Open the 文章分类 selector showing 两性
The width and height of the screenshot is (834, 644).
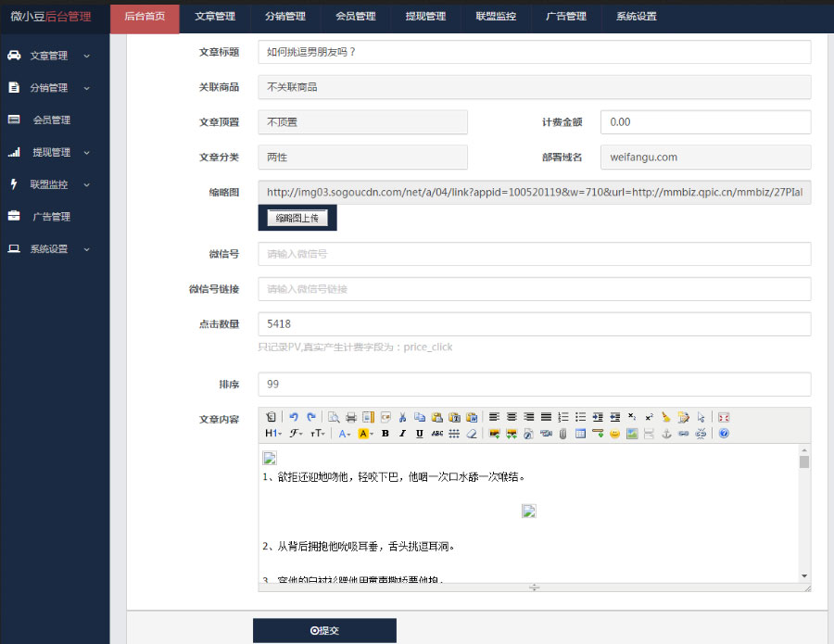pyautogui.click(x=362, y=158)
